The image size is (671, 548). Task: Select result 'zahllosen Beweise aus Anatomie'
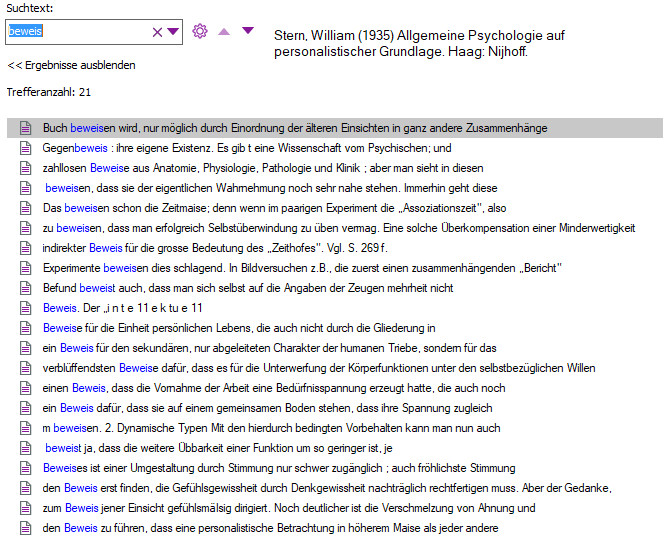coord(263,168)
